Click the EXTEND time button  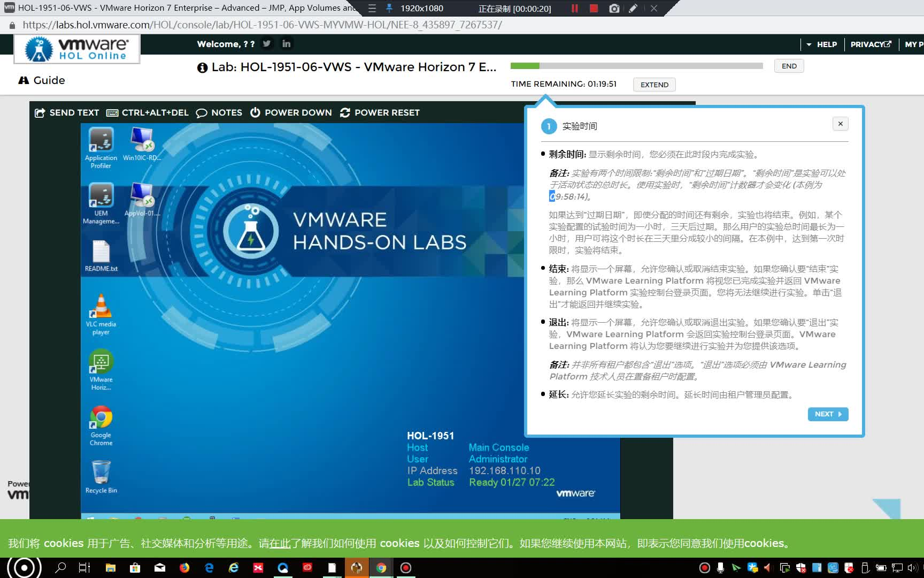[654, 85]
